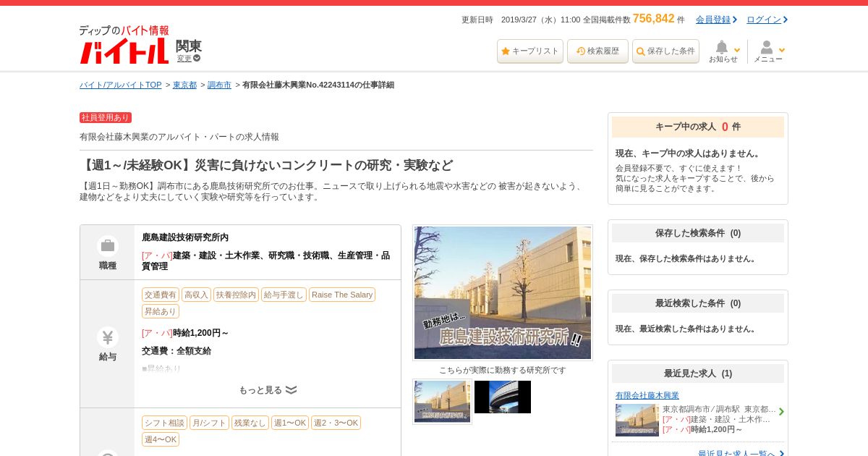Click the 扶養控除内 tag
The image size is (868, 456).
click(x=236, y=295)
